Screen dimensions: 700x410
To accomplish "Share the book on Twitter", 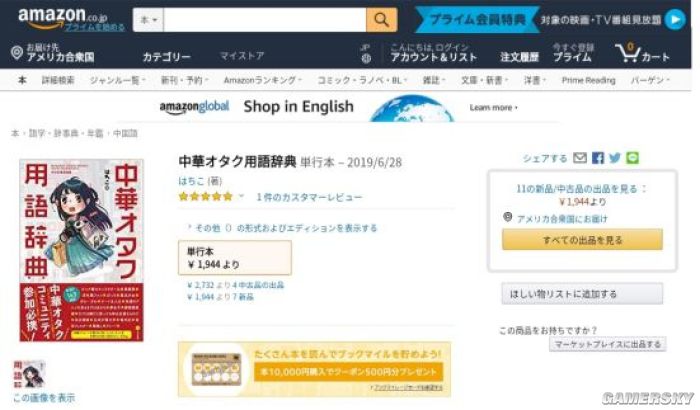I will [615, 158].
